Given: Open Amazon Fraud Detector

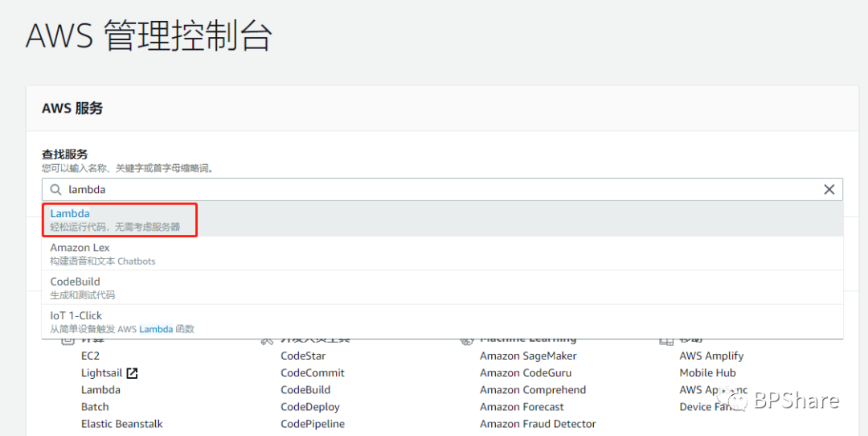Looking at the screenshot, I should click(x=538, y=424).
